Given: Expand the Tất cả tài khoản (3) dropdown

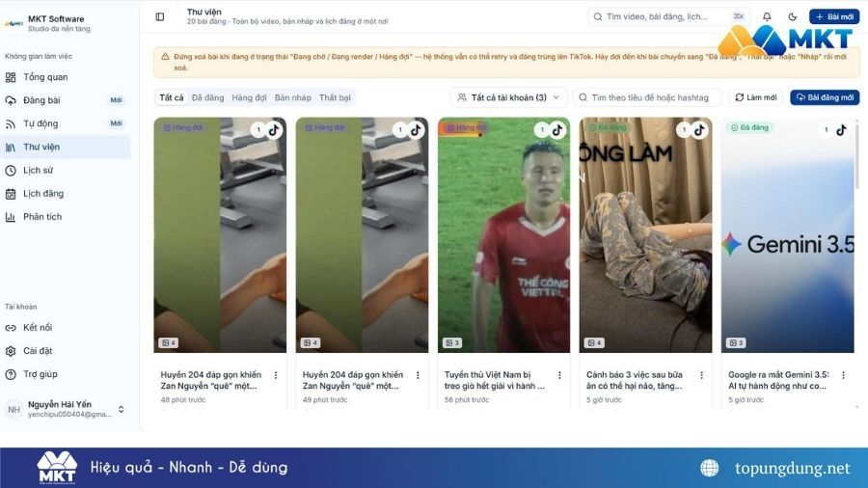Looking at the screenshot, I should click(508, 97).
